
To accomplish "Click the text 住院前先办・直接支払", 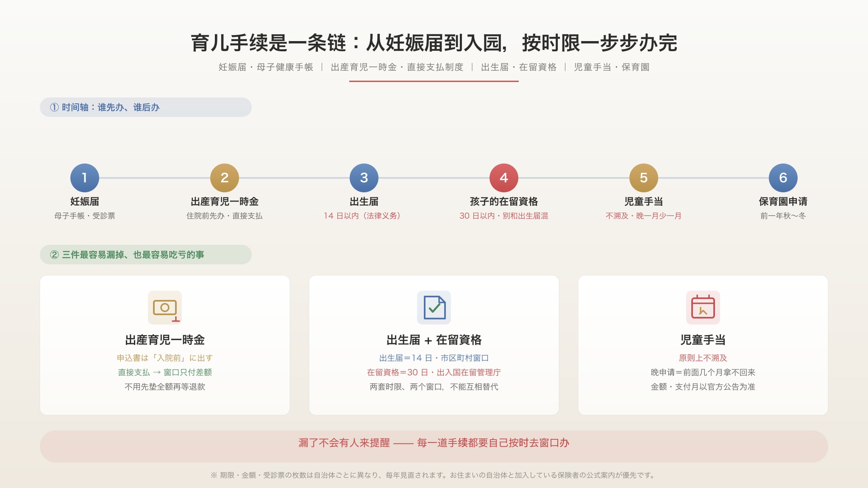I will (x=225, y=216).
